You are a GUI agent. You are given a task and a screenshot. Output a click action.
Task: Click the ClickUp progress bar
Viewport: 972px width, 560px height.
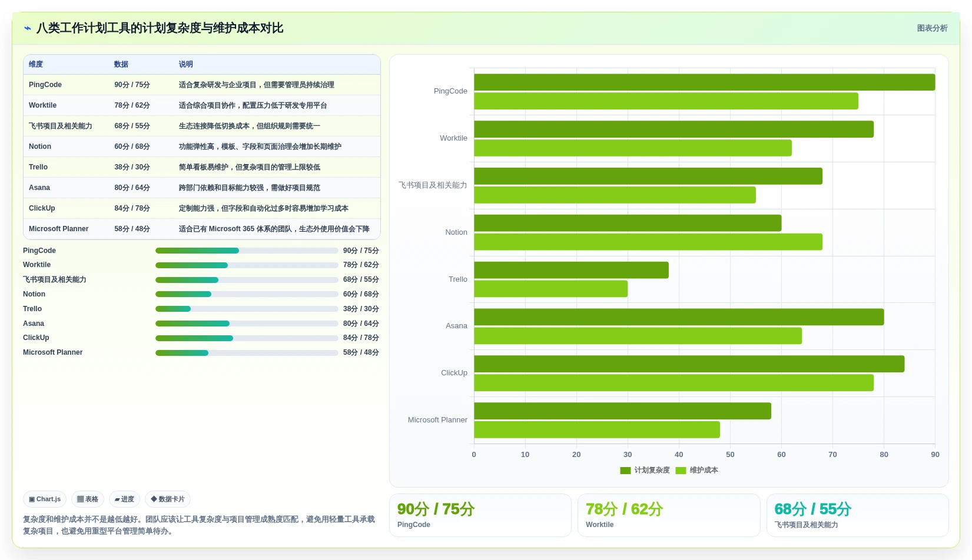click(x=247, y=338)
